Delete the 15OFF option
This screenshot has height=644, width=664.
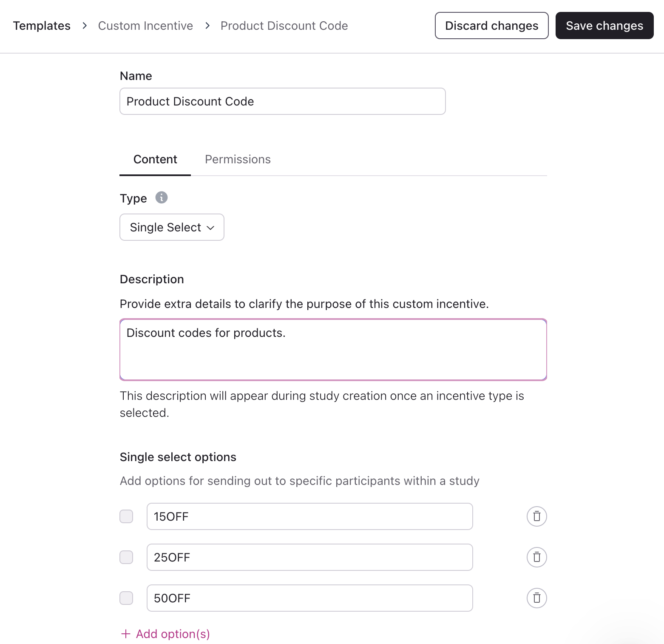[537, 516]
